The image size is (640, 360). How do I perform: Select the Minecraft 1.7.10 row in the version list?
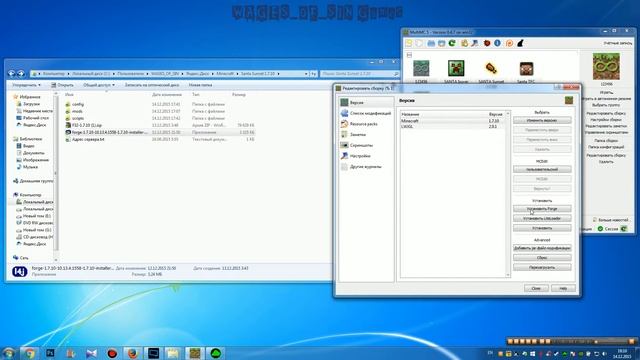[x=453, y=121]
